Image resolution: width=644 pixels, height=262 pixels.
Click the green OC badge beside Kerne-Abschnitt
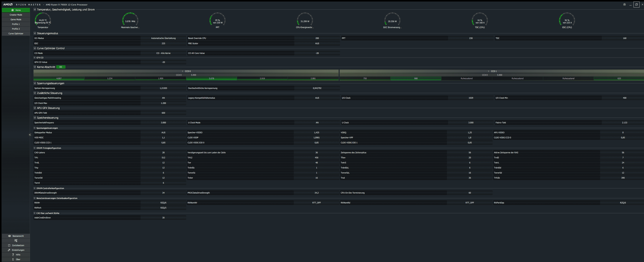click(61, 67)
